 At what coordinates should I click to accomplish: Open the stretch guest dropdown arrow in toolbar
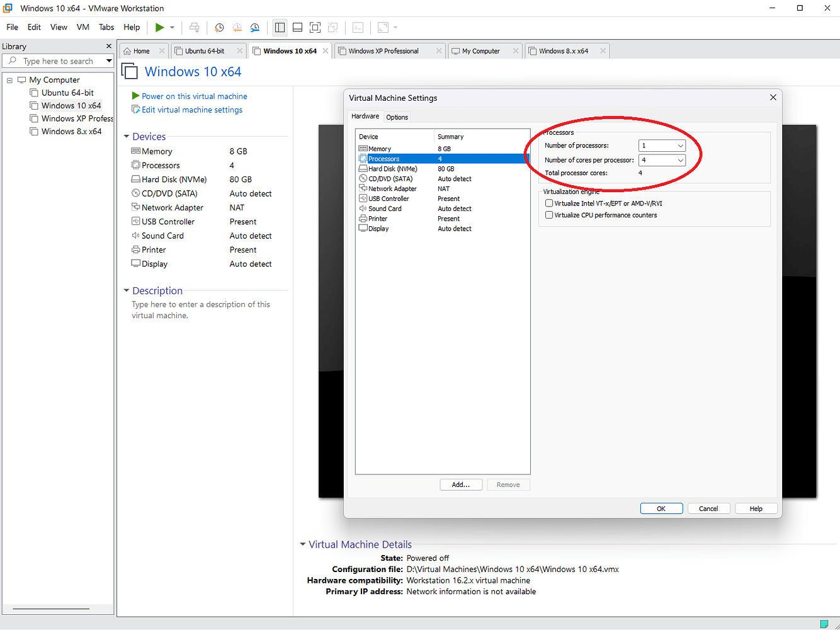395,27
